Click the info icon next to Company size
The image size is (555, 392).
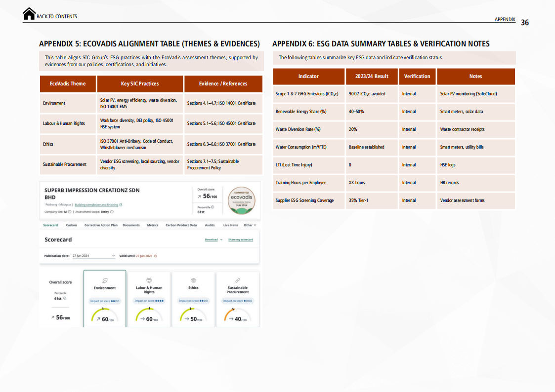click(x=70, y=212)
